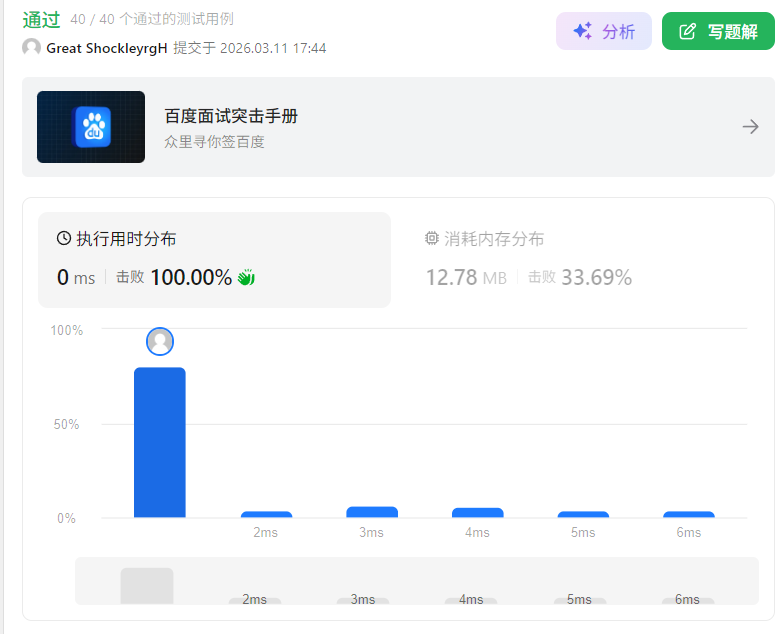The width and height of the screenshot is (782, 634).
Task: Click the 6ms bar in the chart
Action: pos(689,514)
